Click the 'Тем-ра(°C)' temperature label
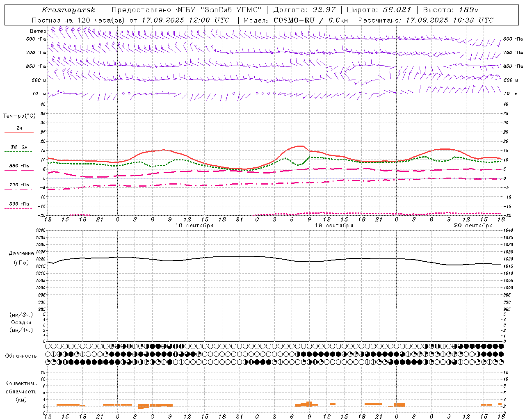 pos(19,116)
